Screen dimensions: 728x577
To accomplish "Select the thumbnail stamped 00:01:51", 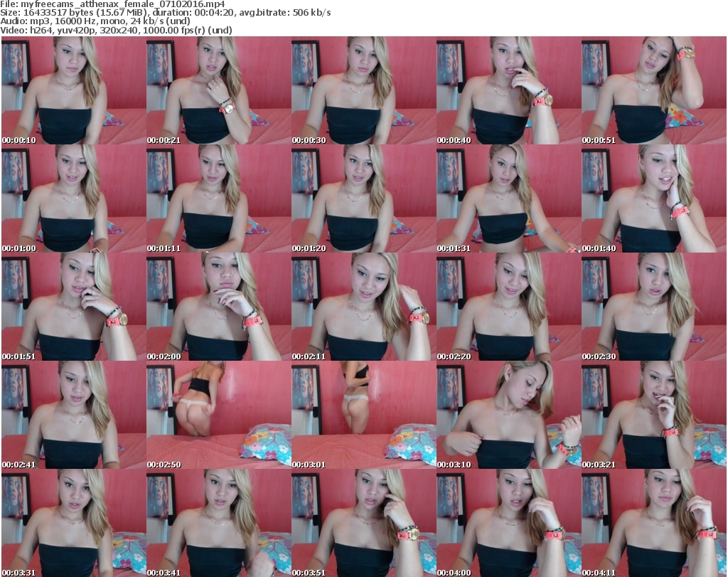I will tap(74, 307).
